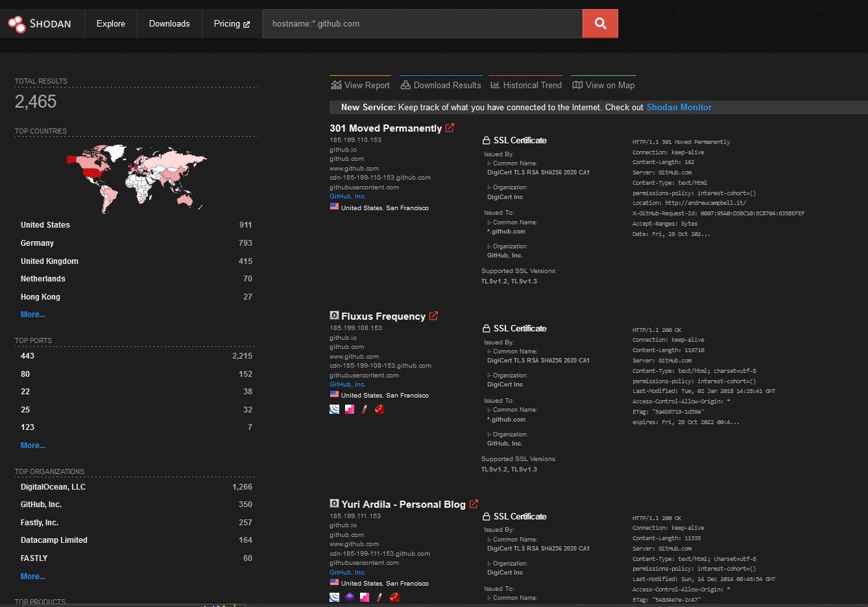Click pink square tag icon under Fluxus Frequency

pos(350,409)
